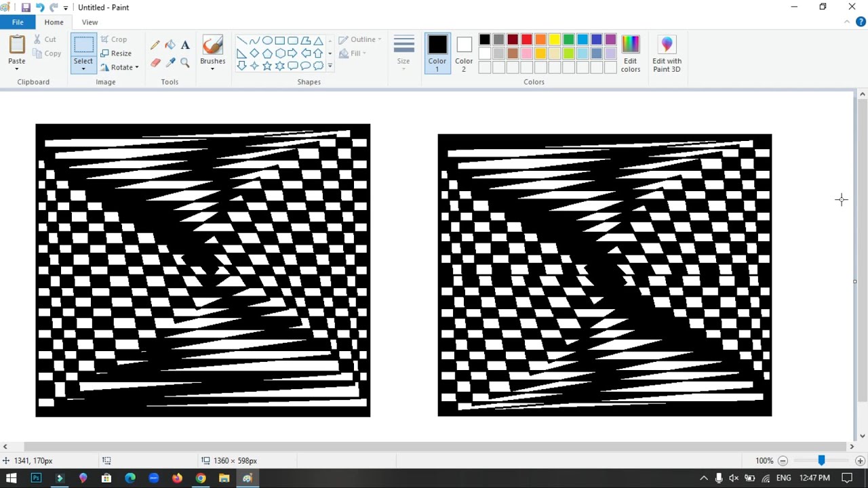The image size is (868, 488).
Task: Open Google Chrome from the taskbar
Action: (201, 478)
